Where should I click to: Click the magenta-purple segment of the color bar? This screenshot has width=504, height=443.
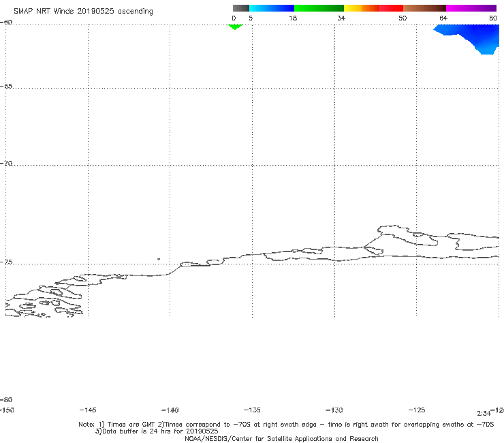[471, 8]
